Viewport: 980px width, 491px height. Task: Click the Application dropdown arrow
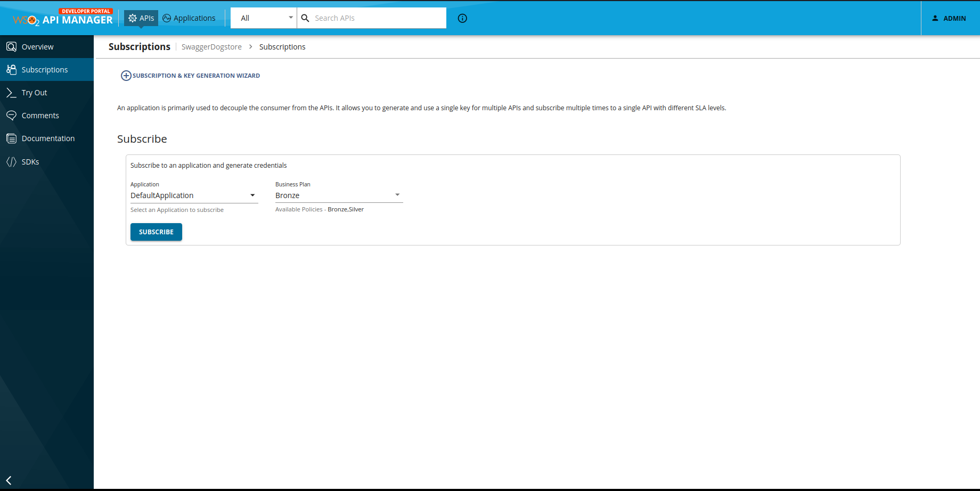point(252,195)
